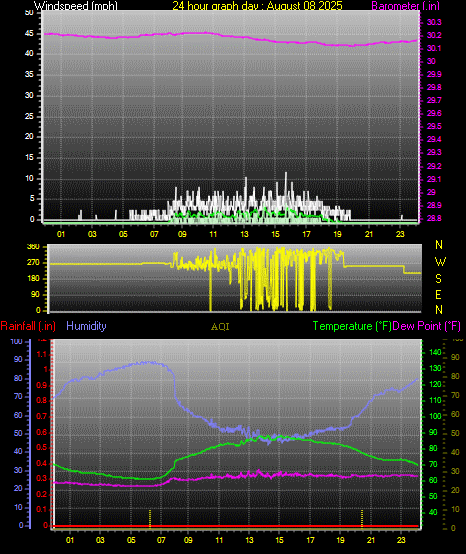The width and height of the screenshot is (466, 554).
Task: Click the 25 windspeed axis value
Action: (29, 116)
